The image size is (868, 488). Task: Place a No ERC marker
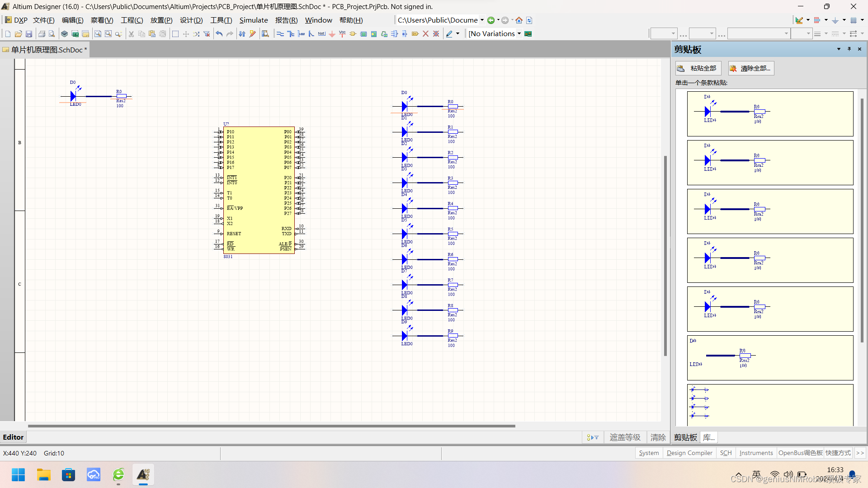pos(425,33)
